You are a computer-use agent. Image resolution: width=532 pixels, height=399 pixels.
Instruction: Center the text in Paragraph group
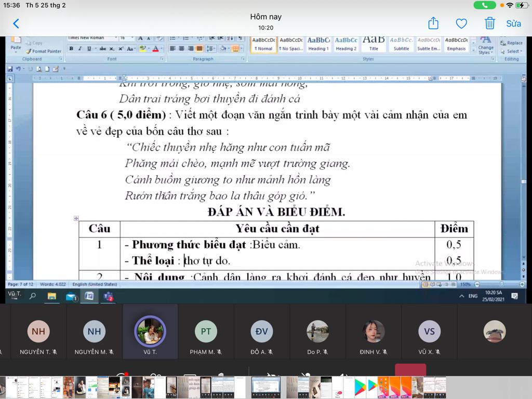181,48
